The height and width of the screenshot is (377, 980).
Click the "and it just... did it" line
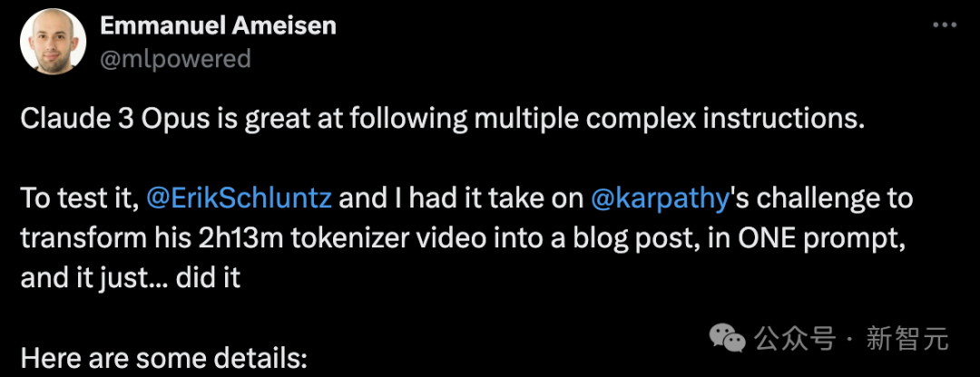[x=131, y=278]
